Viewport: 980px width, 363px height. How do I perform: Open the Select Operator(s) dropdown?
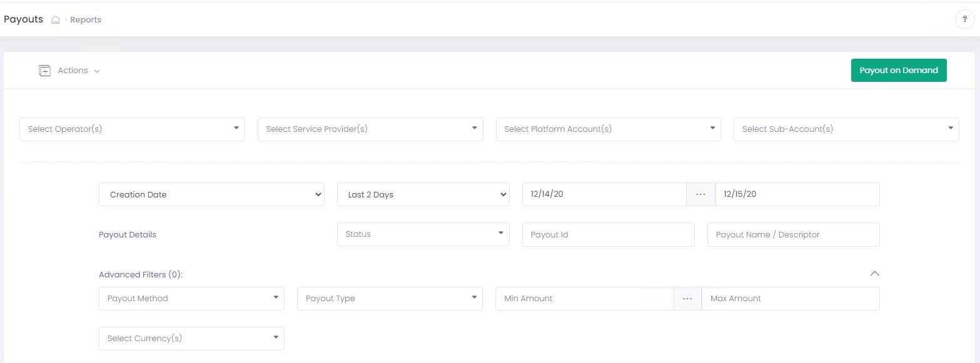click(x=132, y=129)
